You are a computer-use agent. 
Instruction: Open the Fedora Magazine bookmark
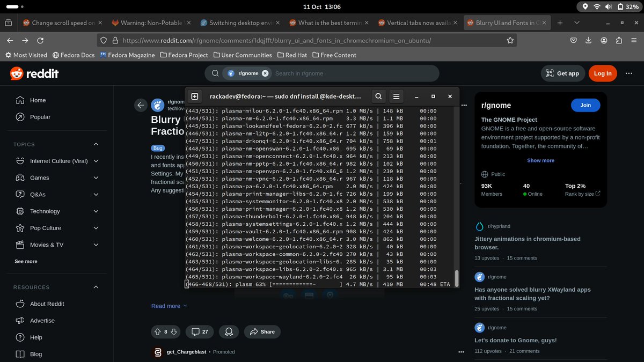[127, 55]
